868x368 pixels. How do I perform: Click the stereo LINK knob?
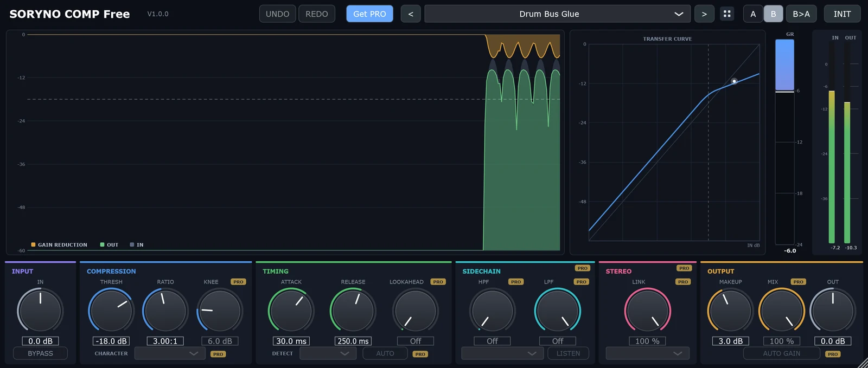pos(648,310)
